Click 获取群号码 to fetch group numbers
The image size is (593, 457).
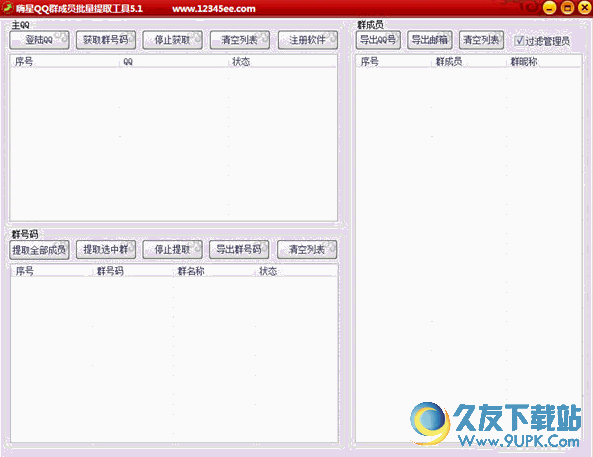pos(106,40)
